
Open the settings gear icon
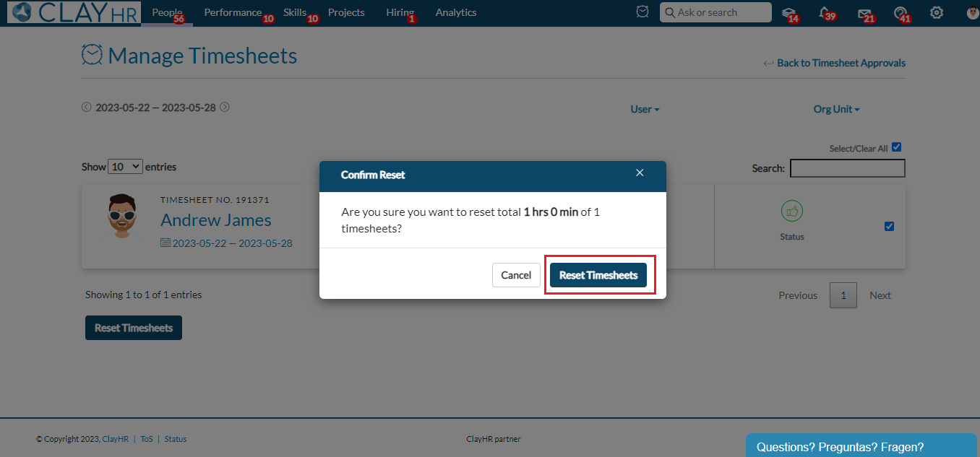click(937, 12)
